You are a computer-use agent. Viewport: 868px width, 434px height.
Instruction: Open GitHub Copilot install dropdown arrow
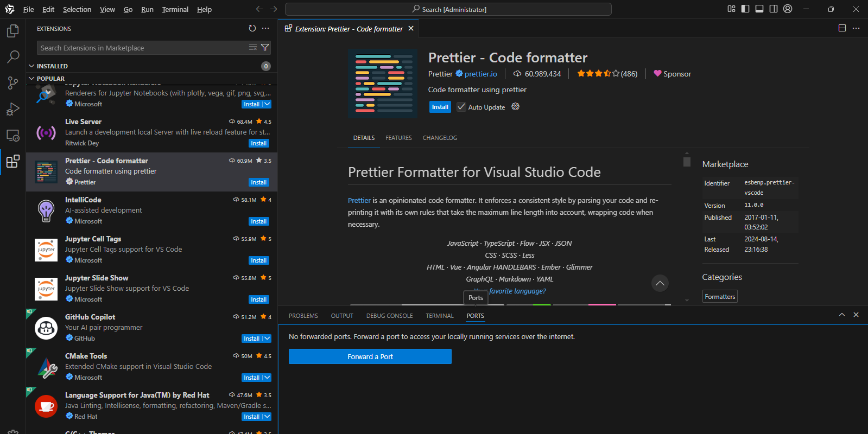[267, 339]
